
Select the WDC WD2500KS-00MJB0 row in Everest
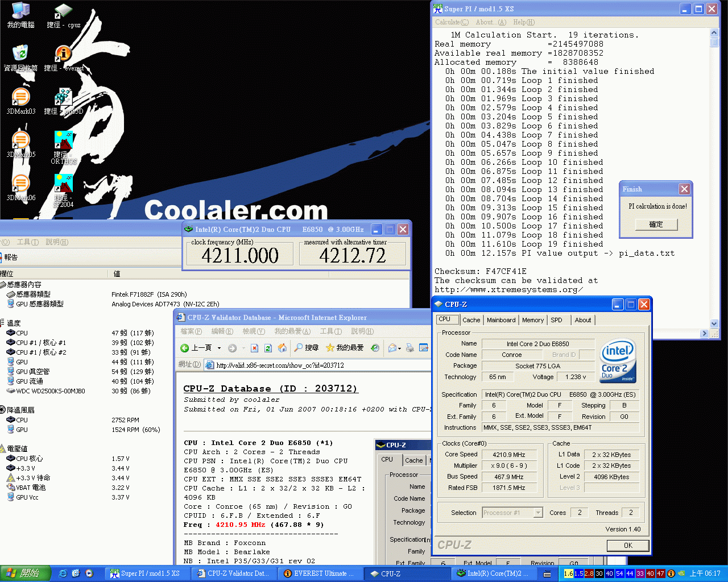[x=85, y=391]
